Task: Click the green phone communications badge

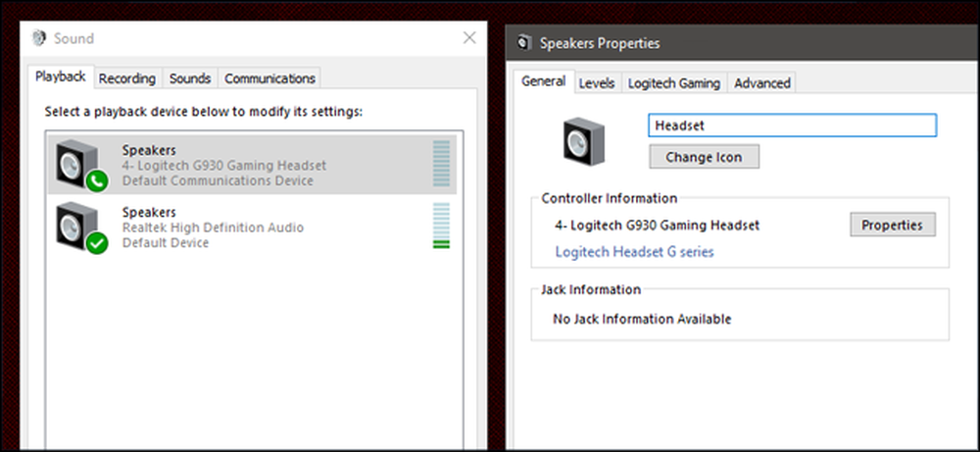Action: point(97,181)
